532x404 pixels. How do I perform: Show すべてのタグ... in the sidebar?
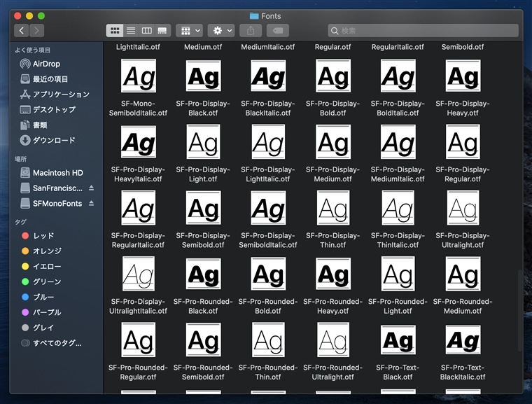(51, 343)
